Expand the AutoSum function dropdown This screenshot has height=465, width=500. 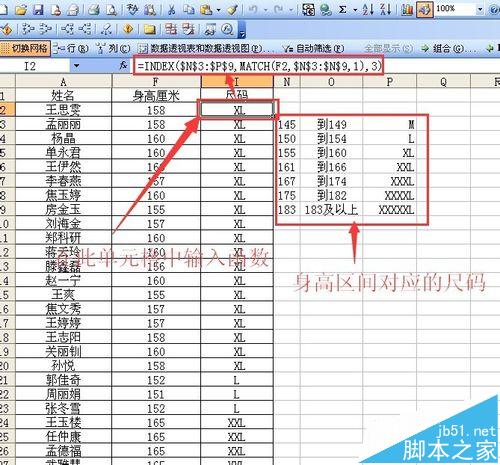[355, 10]
